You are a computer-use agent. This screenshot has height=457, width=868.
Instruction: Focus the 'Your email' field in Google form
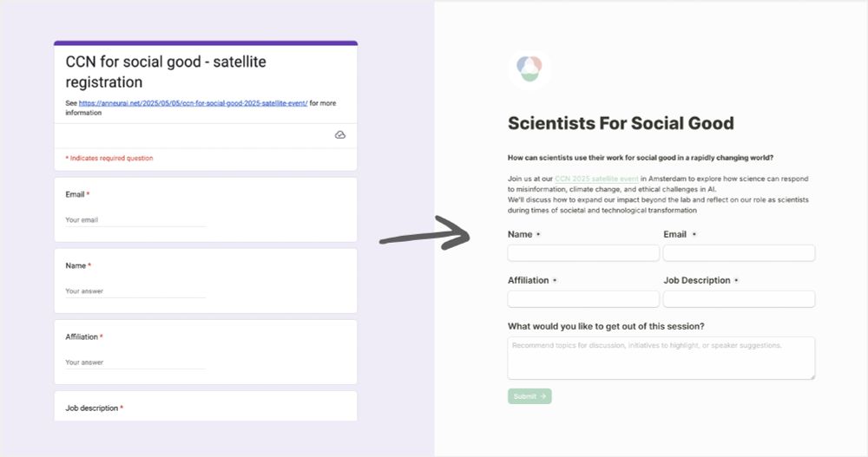135,220
